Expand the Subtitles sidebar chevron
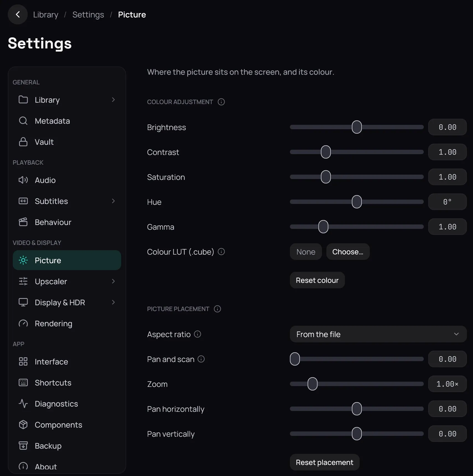Viewport: 473px width, 476px height. pos(113,201)
